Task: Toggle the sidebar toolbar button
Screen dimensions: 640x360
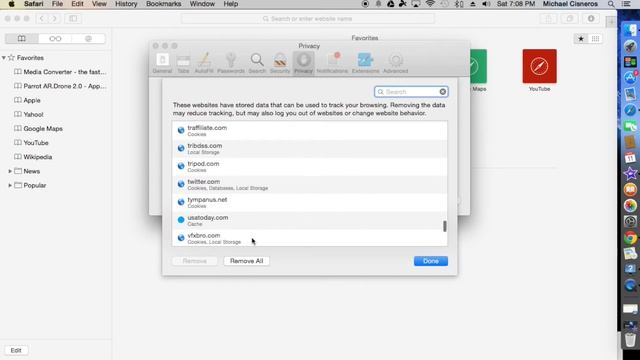Action: pyautogui.click(x=73, y=19)
